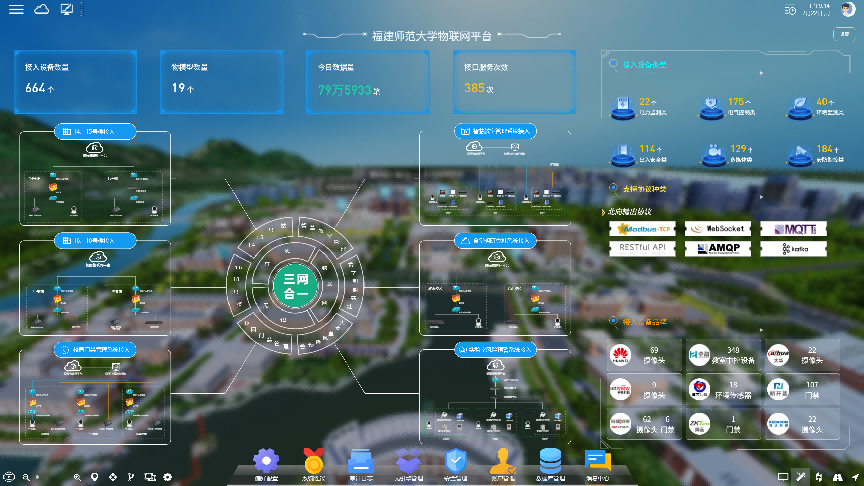
Task: Open the brand card showing 9
Action: (645, 390)
